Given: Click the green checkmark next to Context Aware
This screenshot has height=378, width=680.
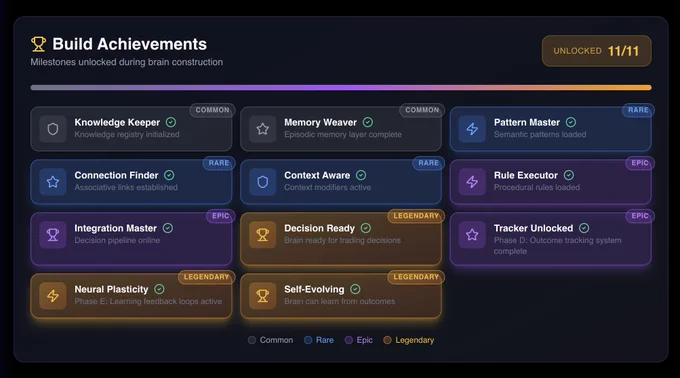Looking at the screenshot, I should 361,175.
